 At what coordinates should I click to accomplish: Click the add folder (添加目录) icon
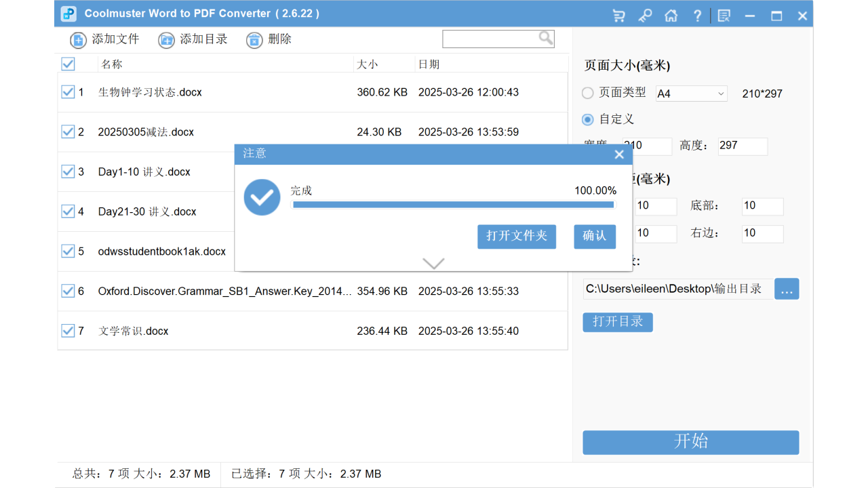(x=166, y=40)
